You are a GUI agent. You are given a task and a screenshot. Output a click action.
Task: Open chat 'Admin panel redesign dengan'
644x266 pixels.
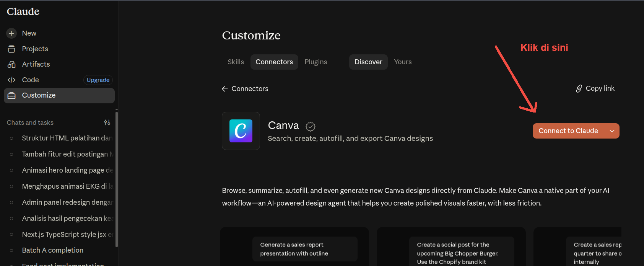(x=59, y=202)
